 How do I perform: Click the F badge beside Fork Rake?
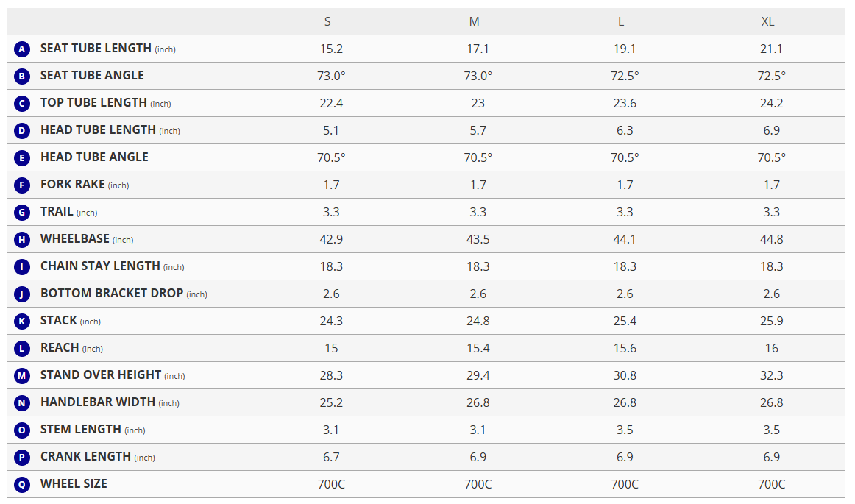[x=22, y=185]
